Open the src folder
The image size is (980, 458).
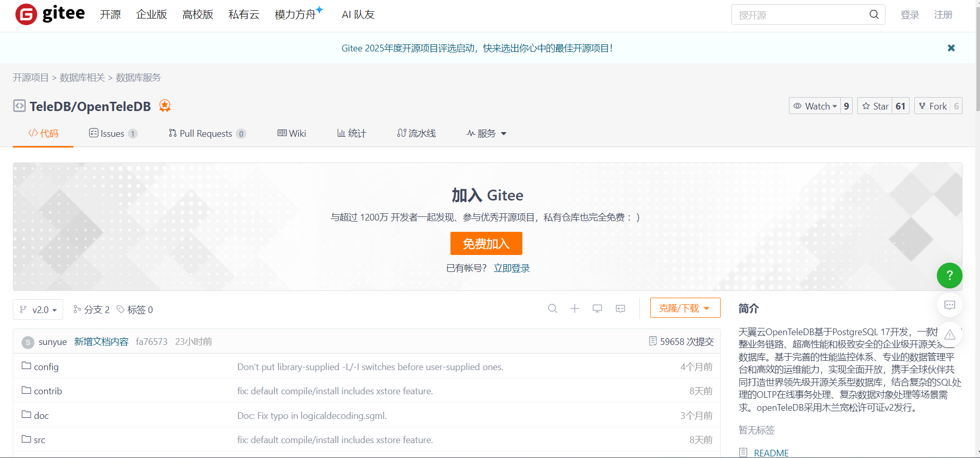(40, 440)
